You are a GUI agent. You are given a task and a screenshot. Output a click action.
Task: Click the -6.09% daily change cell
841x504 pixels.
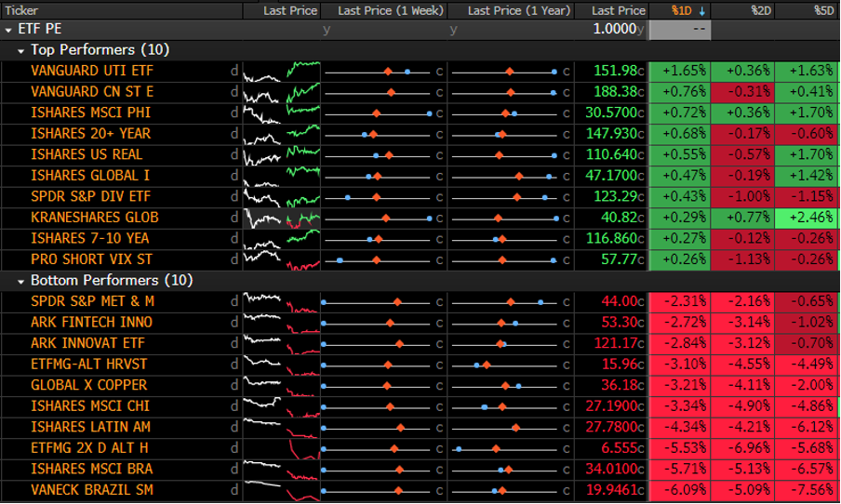point(679,490)
